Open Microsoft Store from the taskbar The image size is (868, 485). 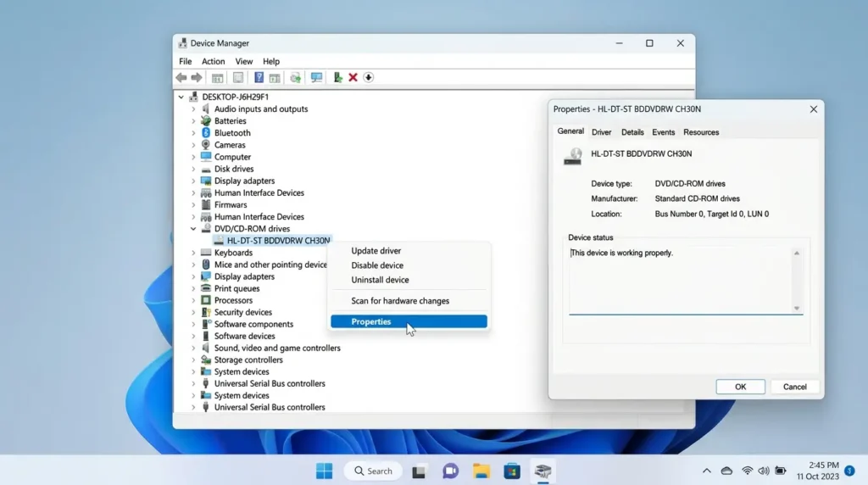coord(512,471)
